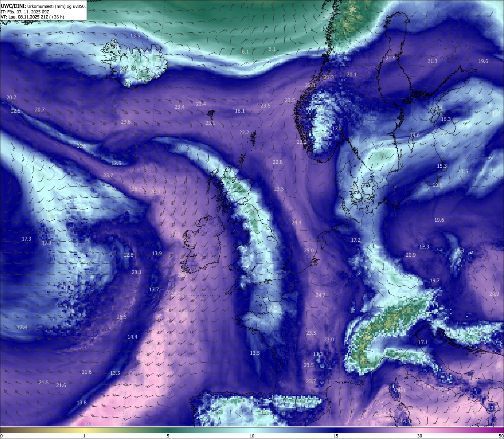The width and height of the screenshot is (504, 439).
Task: Click the 20.1 value over Sweden
Action: pos(352,75)
